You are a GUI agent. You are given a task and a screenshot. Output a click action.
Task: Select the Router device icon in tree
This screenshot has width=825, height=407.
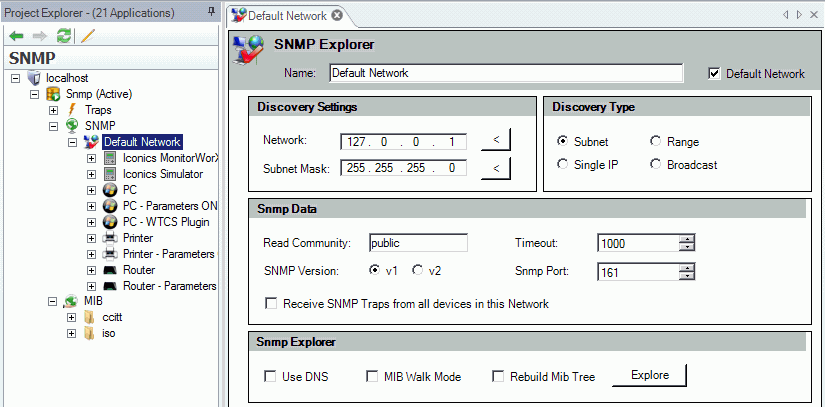click(111, 270)
